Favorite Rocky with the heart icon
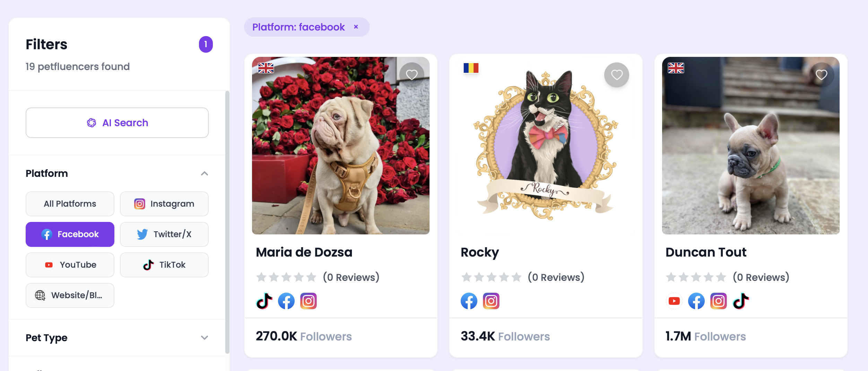The width and height of the screenshot is (868, 371). click(617, 75)
